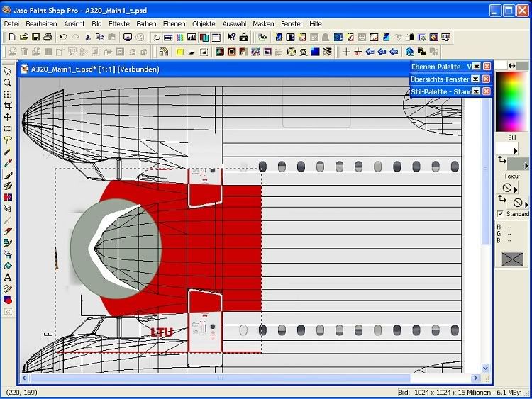Expand the foreground Textur flyout arrow
Screen dimensions: 532x399
pos(516,188)
